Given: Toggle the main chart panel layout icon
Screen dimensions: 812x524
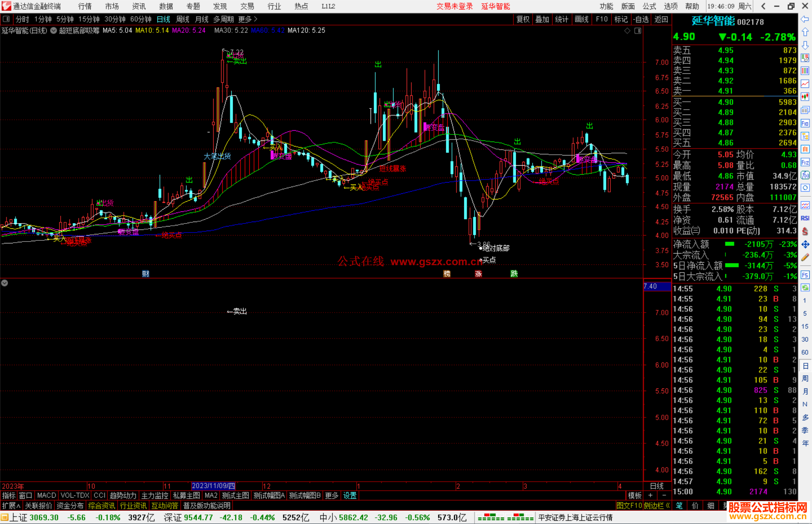Looking at the screenshot, I should pos(638,31).
